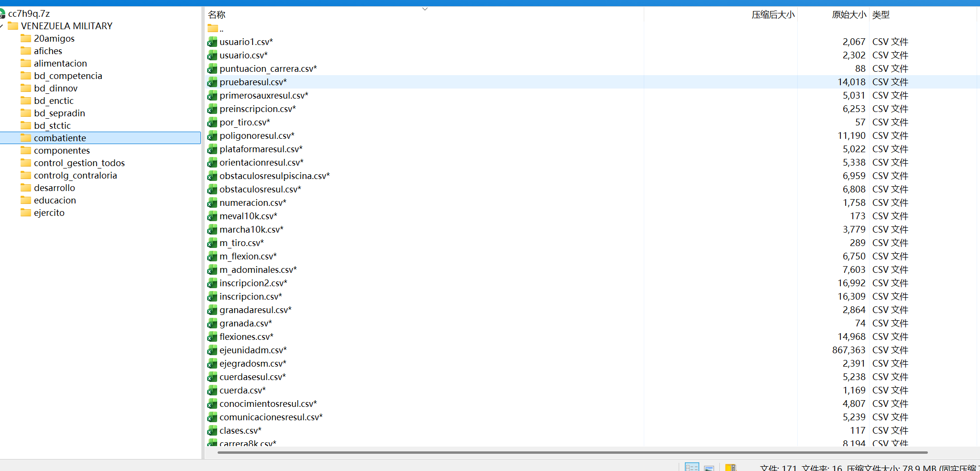
Task: Select file puntuacion_carrera.csv
Action: point(268,69)
